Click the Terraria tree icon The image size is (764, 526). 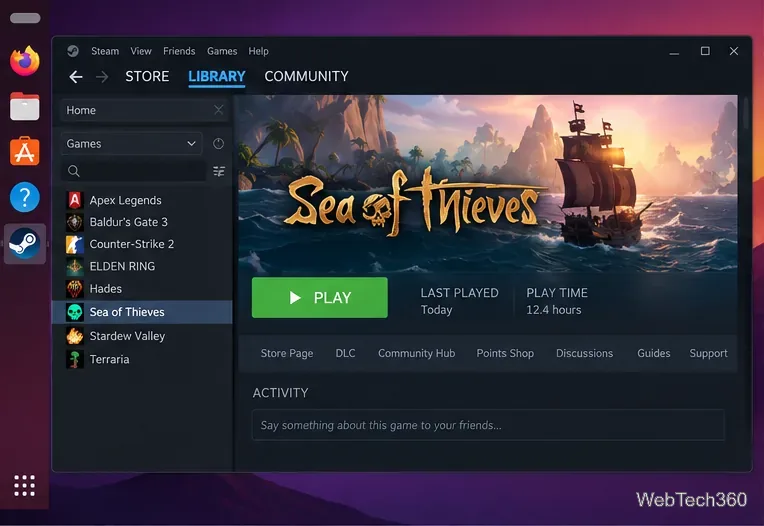point(75,359)
